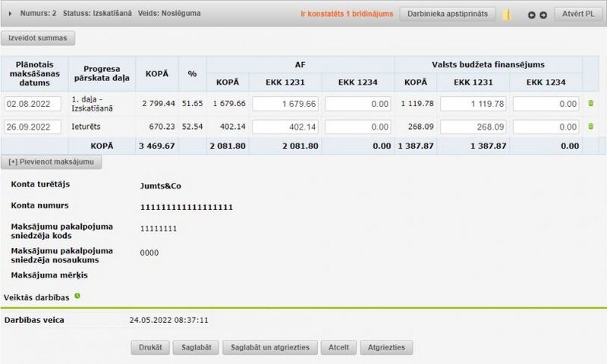Select state budget EKK 1231 field 268.09

tap(473, 127)
